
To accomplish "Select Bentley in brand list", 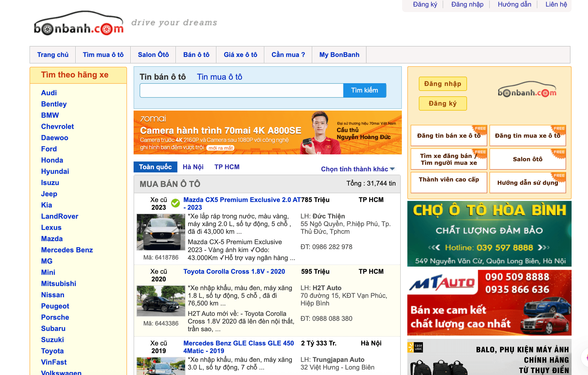I will pyautogui.click(x=54, y=104).
